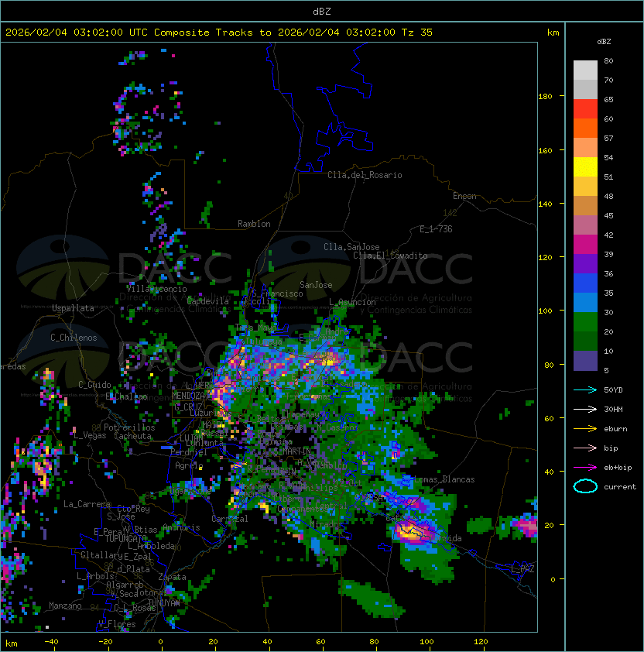Select the slate purple bottom legend swatch
This screenshot has width=644, height=652.
point(585,361)
